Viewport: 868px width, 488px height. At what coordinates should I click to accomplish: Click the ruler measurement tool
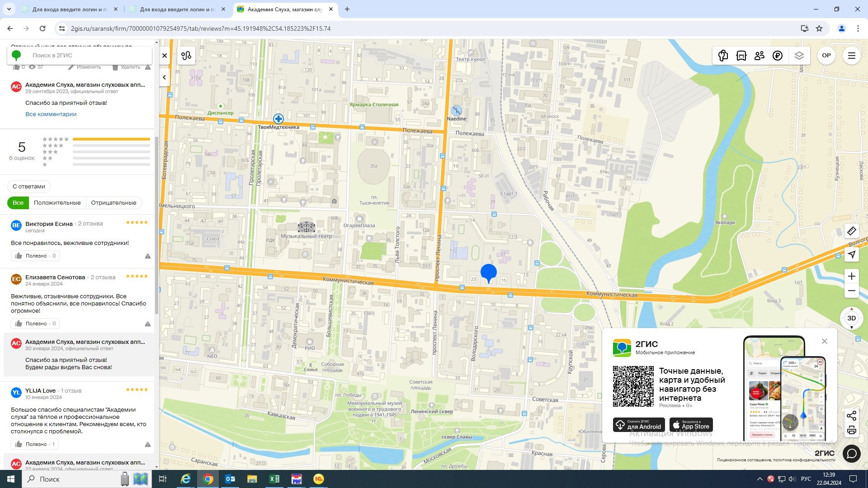pyautogui.click(x=852, y=231)
